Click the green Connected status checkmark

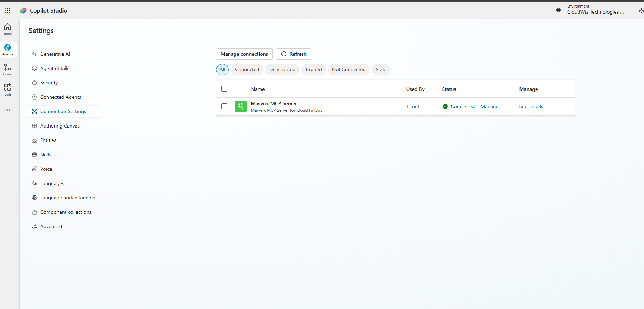[x=445, y=106]
